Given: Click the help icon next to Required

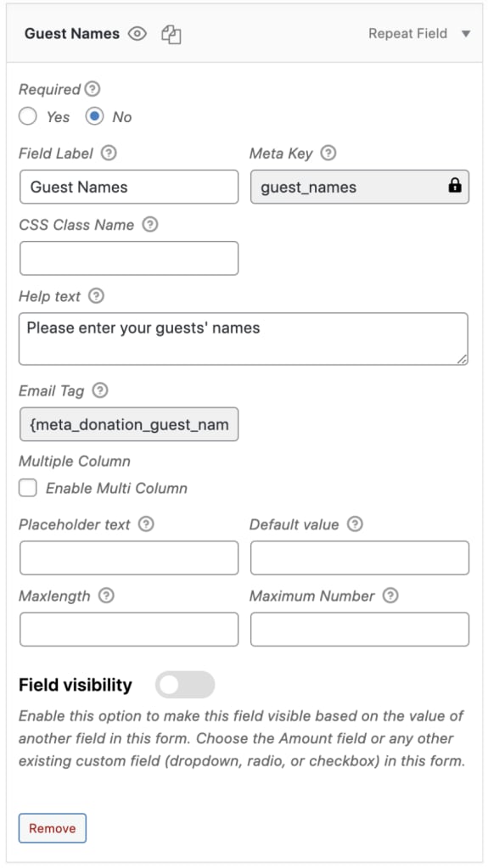Looking at the screenshot, I should pyautogui.click(x=93, y=88).
